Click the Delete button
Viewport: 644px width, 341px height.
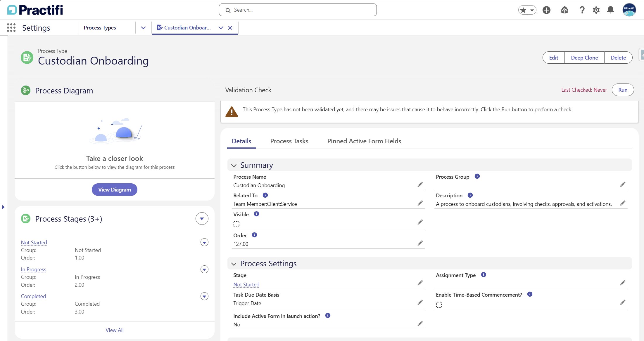619,58
